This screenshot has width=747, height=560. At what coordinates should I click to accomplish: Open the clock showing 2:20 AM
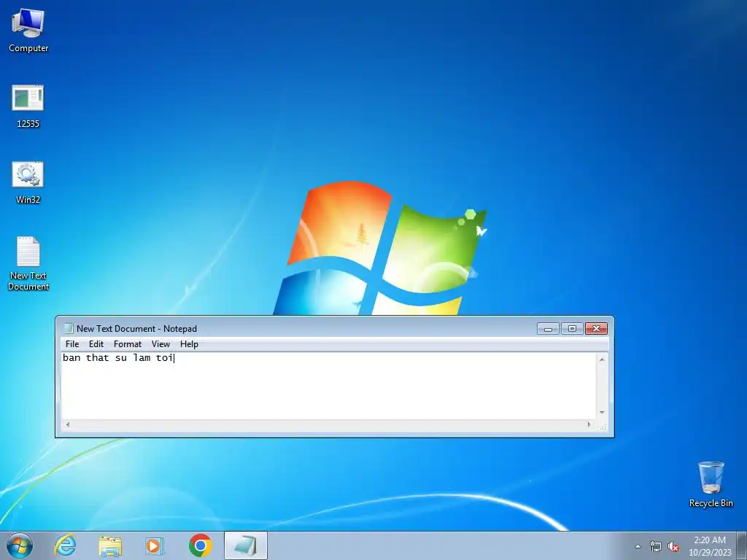[x=710, y=546]
